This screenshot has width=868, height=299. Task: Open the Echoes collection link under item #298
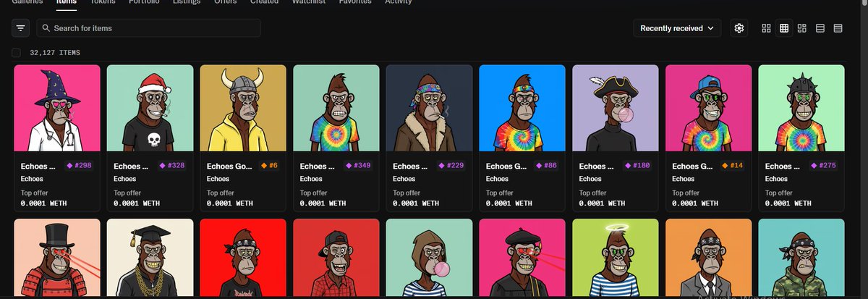click(31, 178)
